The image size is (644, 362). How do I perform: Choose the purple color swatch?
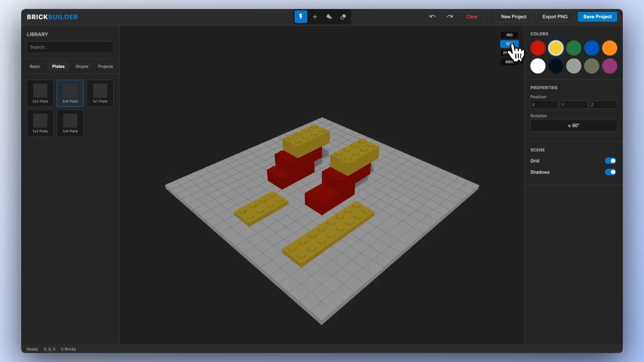(x=610, y=66)
